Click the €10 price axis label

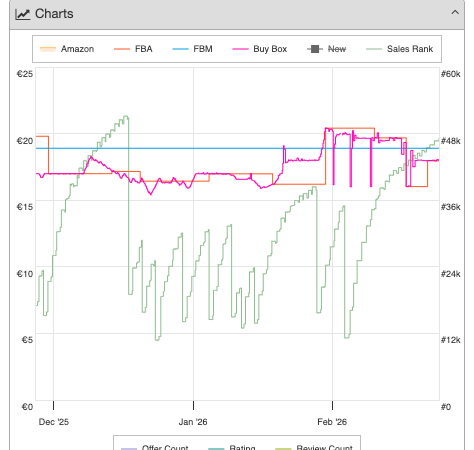[25, 274]
